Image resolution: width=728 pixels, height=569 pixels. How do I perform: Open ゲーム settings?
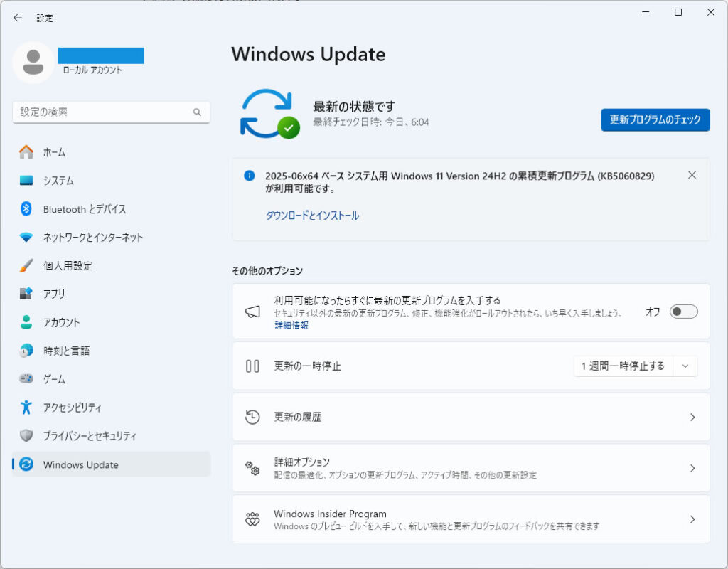point(112,378)
